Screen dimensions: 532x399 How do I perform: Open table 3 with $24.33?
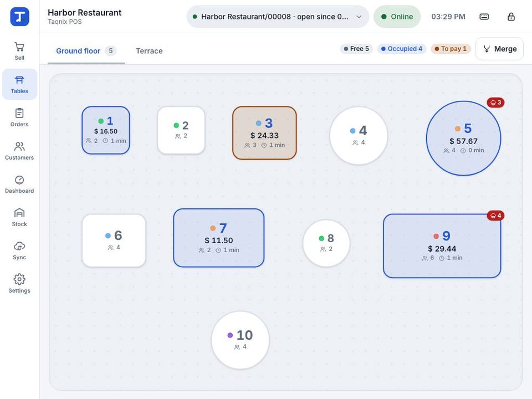(265, 133)
